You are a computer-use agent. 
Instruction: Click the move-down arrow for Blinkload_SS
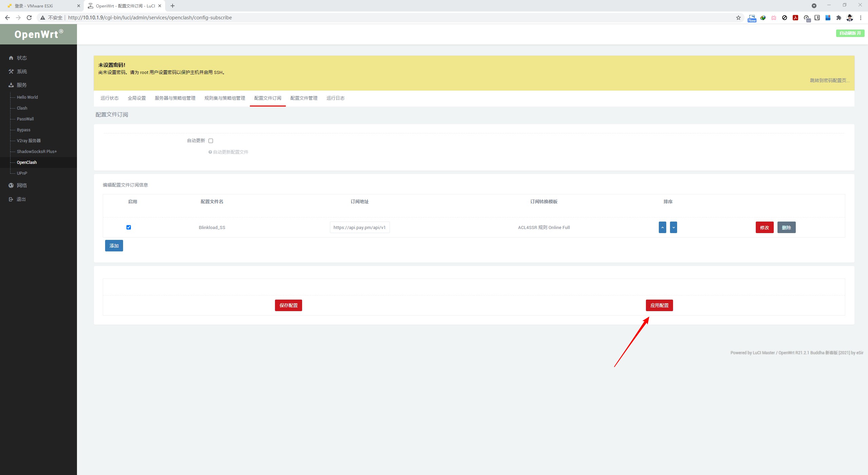[673, 227]
